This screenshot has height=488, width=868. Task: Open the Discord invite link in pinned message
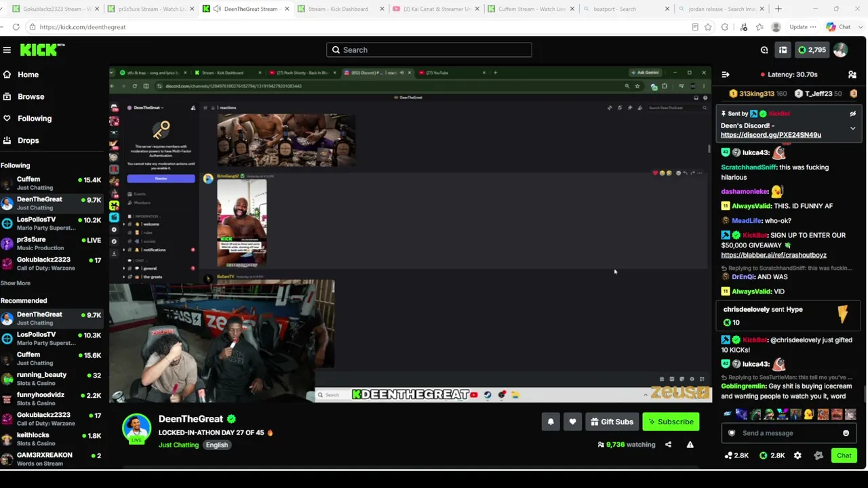[x=771, y=135]
